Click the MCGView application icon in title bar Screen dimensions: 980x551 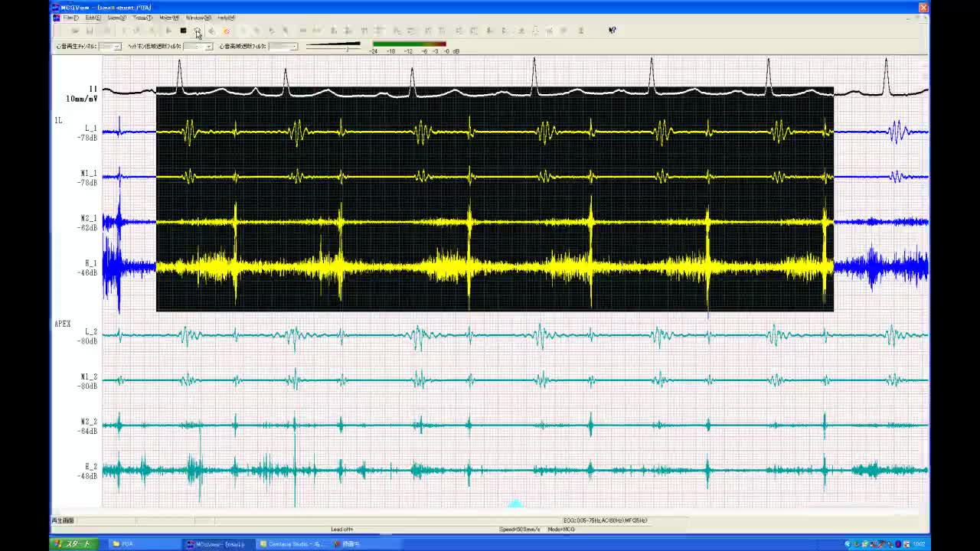[56, 8]
